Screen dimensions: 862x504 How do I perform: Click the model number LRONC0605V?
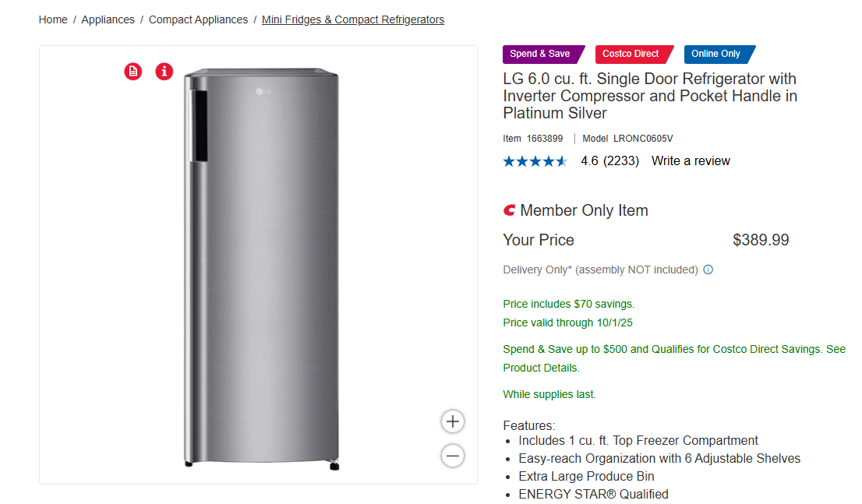pos(643,139)
